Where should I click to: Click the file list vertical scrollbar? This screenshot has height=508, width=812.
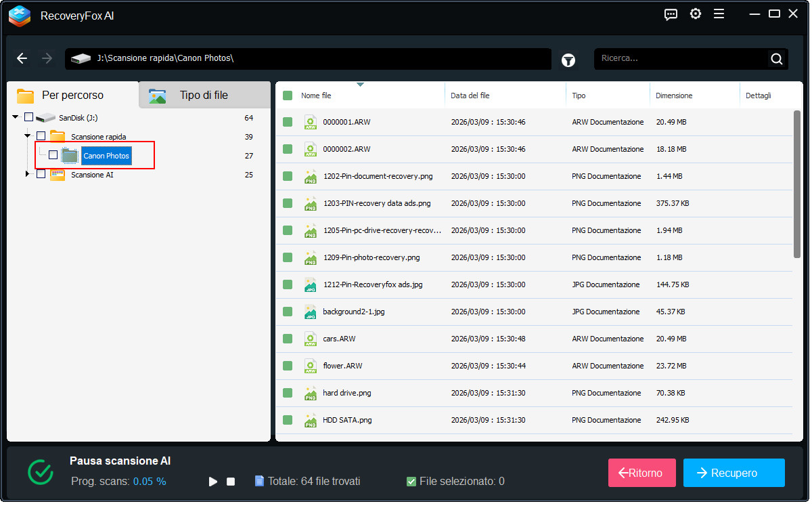pos(796,183)
